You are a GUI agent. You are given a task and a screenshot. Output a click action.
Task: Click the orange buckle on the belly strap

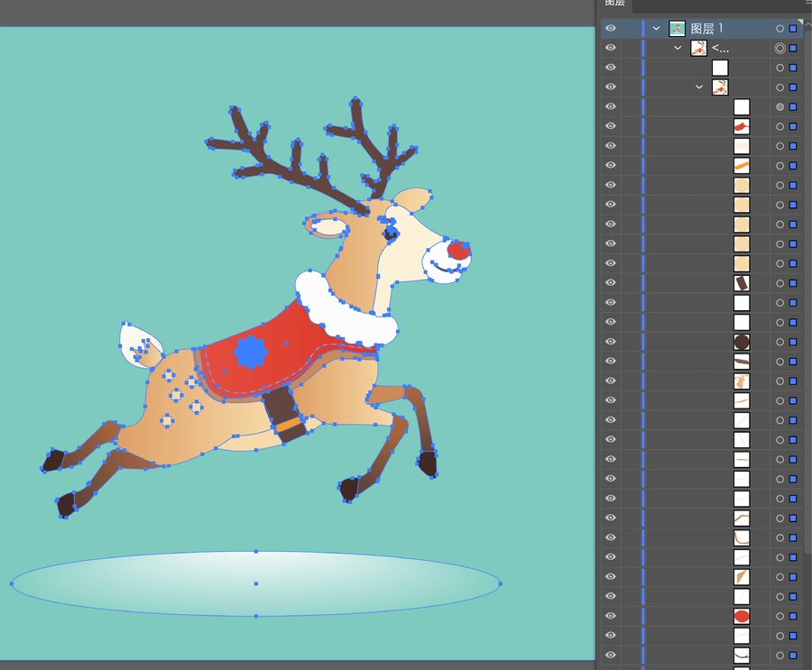pyautogui.click(x=288, y=427)
